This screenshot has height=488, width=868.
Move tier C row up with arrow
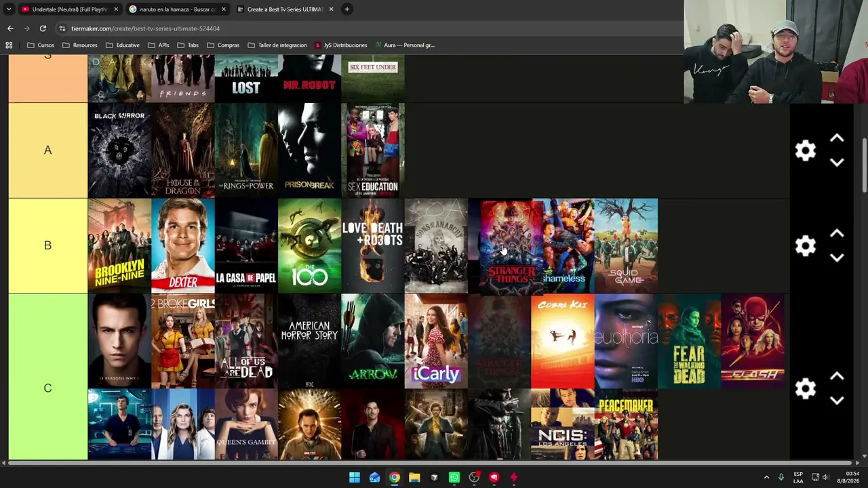click(837, 376)
